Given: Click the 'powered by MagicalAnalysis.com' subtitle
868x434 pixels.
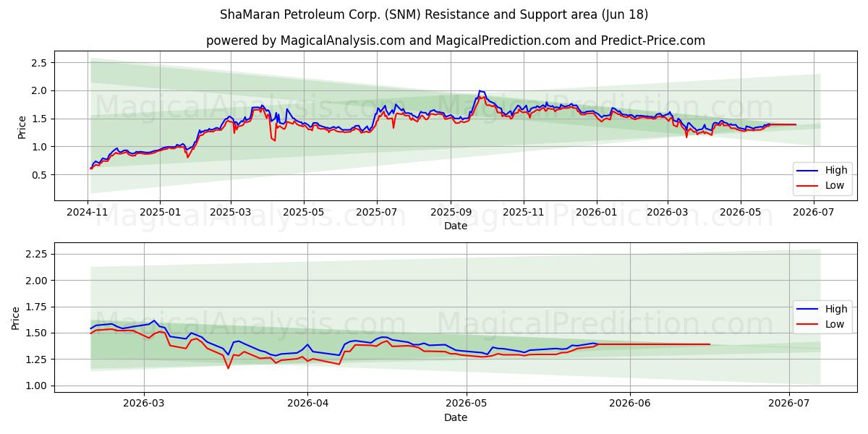Looking at the screenshot, I should (x=456, y=41).
